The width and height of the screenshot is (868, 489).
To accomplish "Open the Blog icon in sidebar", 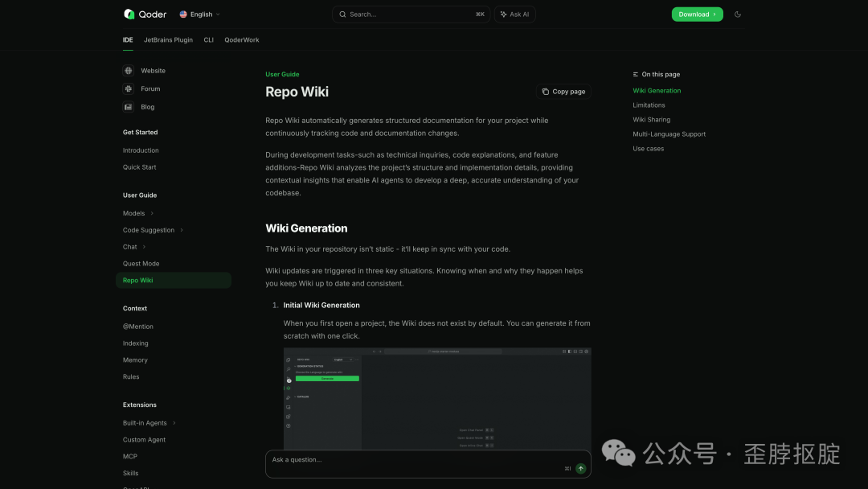I will click(128, 106).
